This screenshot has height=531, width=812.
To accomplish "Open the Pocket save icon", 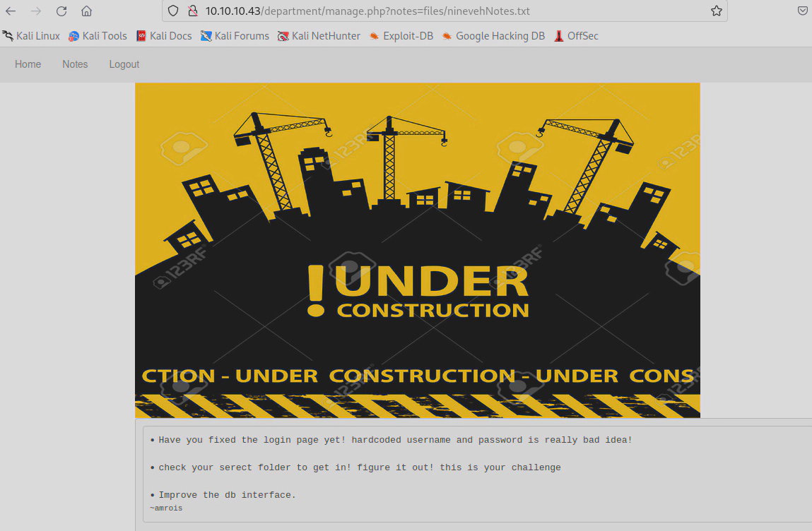I will tap(803, 11).
